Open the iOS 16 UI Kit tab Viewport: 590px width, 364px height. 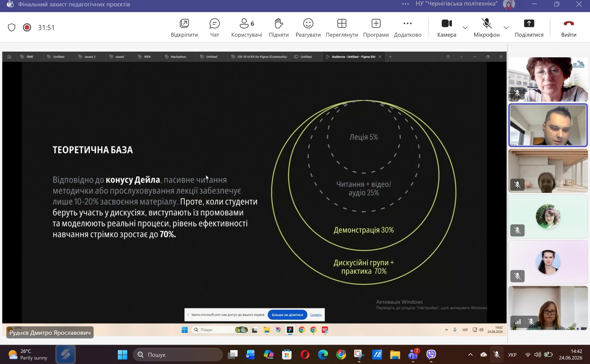tap(260, 57)
